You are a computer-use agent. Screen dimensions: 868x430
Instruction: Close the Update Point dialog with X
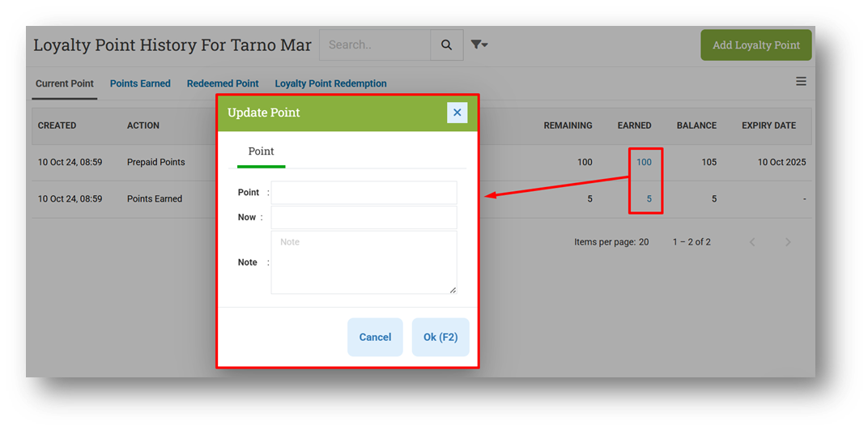[457, 113]
